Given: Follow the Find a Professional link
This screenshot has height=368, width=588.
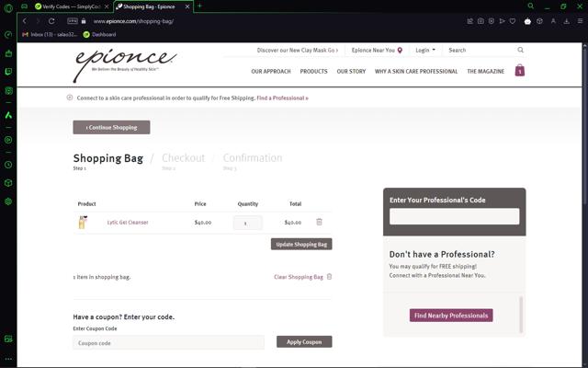Looking at the screenshot, I should click(x=282, y=98).
